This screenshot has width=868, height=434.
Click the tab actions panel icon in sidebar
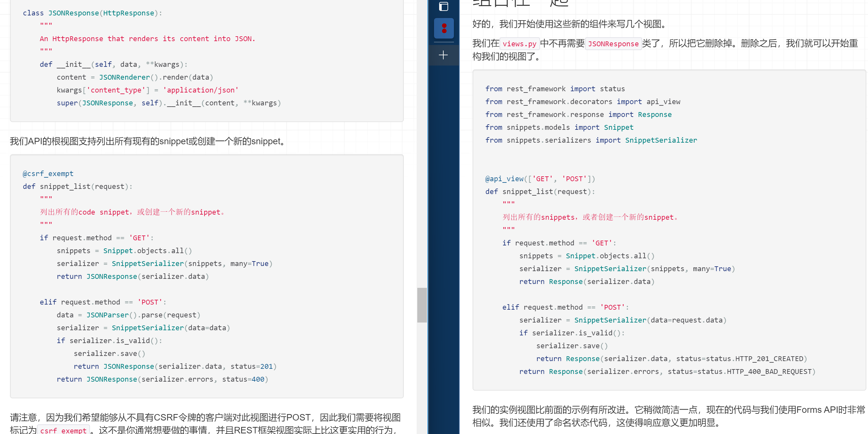point(443,6)
